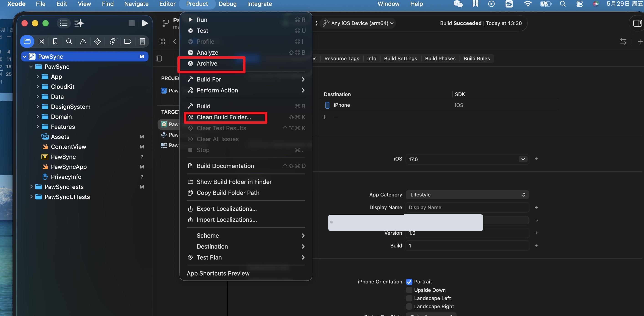Select iPhone destination row
This screenshot has width=644, height=316.
(x=439, y=105)
